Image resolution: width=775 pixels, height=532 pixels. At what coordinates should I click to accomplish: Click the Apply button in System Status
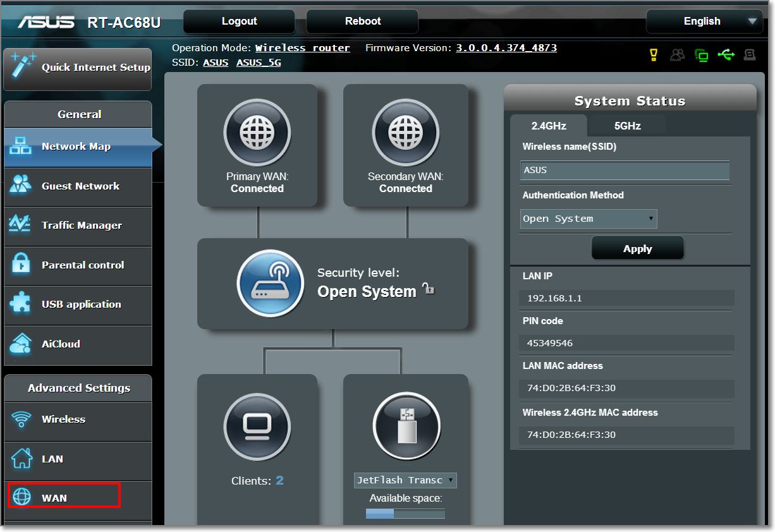pos(637,248)
